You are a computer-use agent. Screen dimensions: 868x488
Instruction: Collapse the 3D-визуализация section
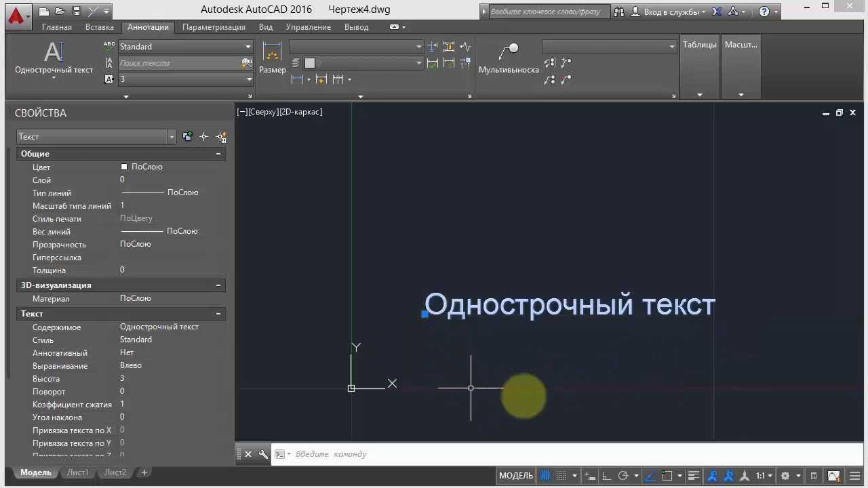[218, 285]
